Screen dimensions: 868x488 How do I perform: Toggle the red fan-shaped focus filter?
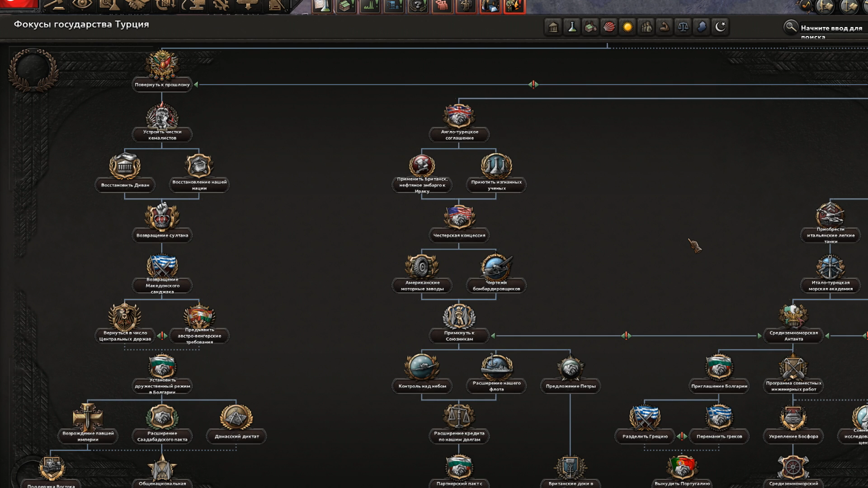609,27
